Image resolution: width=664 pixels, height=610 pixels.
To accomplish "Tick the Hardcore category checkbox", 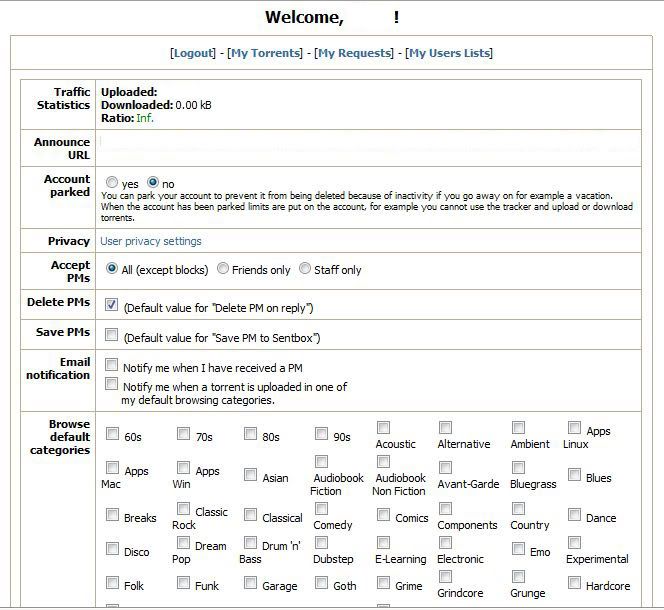I will [x=575, y=584].
